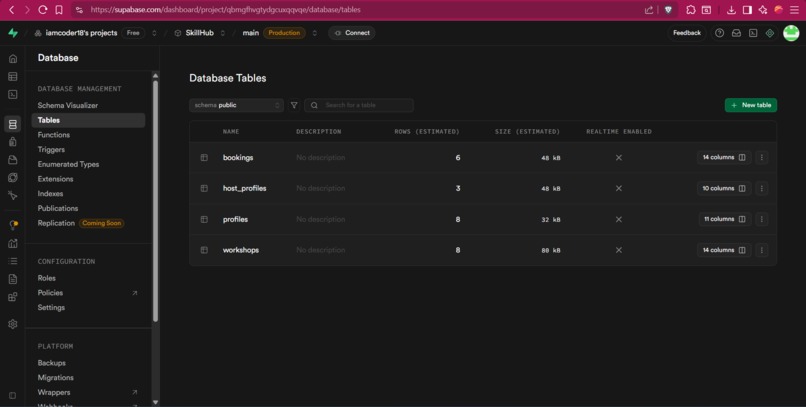Open the Edge Functions icon in left rail
The image size is (806, 407).
coord(13,178)
